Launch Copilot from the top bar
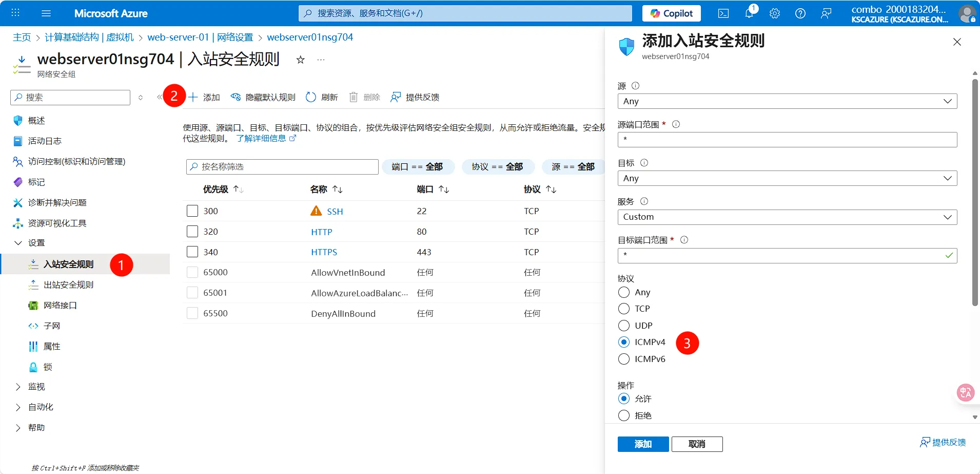Screen dimensions: 980x474 point(671,13)
